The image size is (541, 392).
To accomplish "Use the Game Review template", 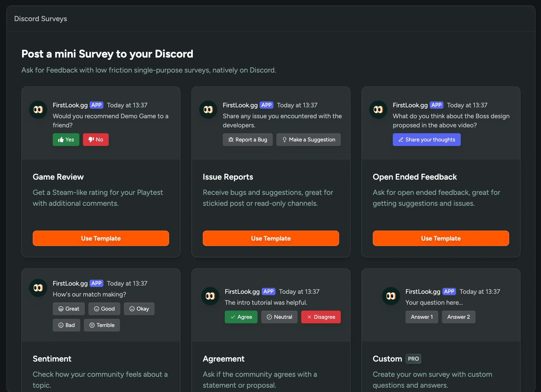I will coord(101,238).
